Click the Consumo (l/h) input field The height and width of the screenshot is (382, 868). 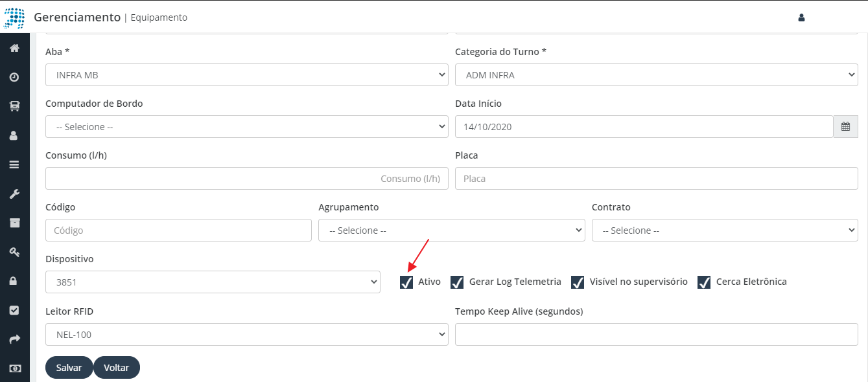pyautogui.click(x=247, y=179)
